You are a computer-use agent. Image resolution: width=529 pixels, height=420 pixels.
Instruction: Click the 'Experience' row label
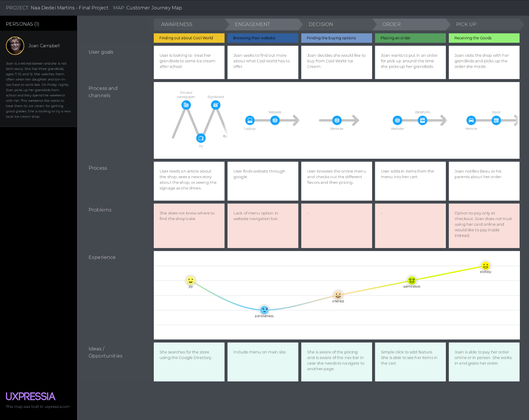(x=102, y=257)
